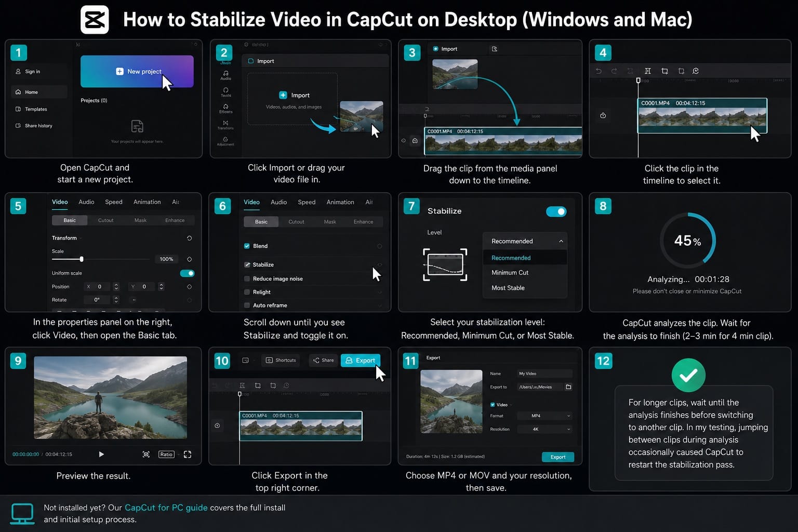Enable the Stabilize checkbox in step 6
Screen dimensions: 798x532
point(247,264)
